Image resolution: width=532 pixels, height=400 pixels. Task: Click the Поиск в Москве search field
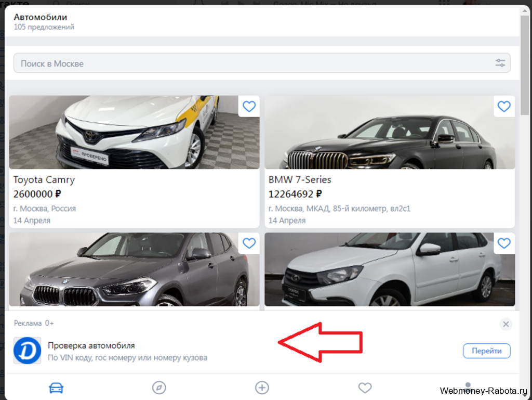(x=262, y=63)
